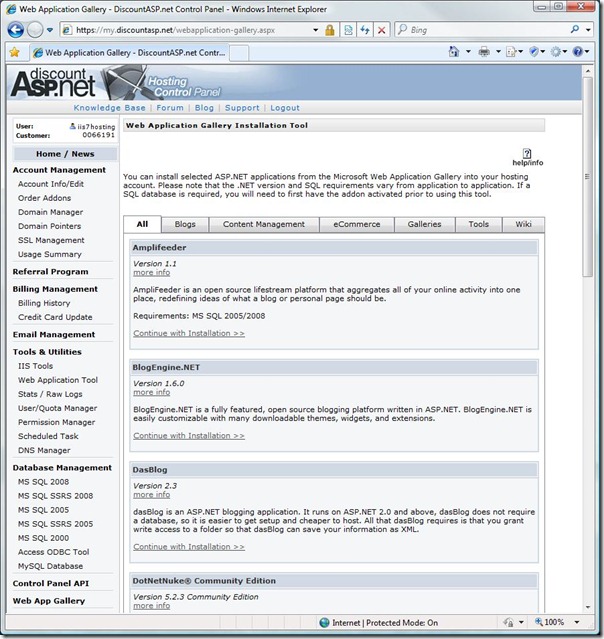Click the search magnifier icon

pyautogui.click(x=575, y=29)
